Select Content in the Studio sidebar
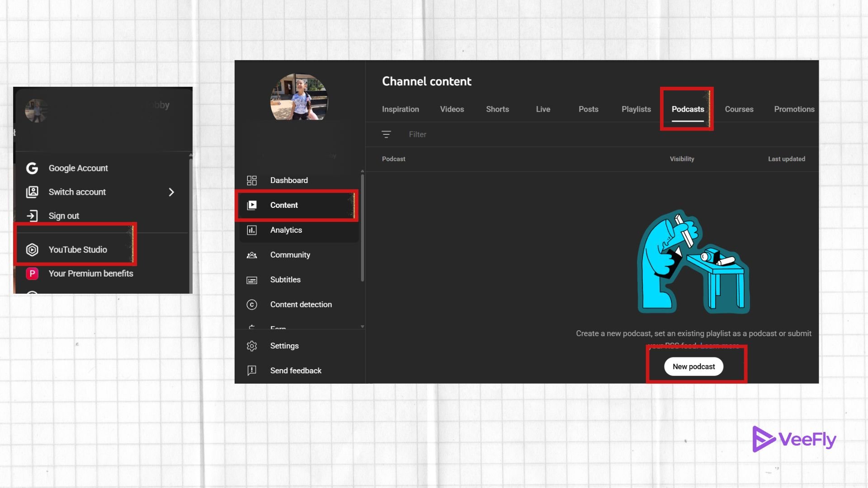Viewport: 868px width, 488px height. (x=283, y=205)
